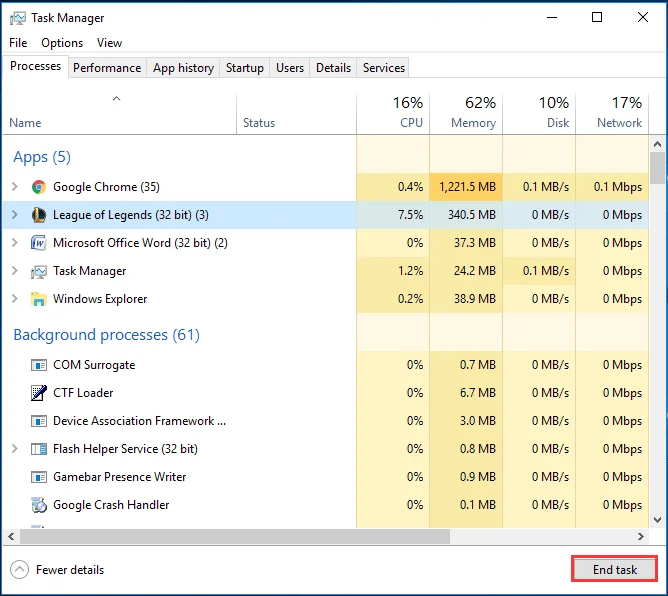Switch to the Services tab
Screen dimensions: 668x596
pyautogui.click(x=383, y=68)
